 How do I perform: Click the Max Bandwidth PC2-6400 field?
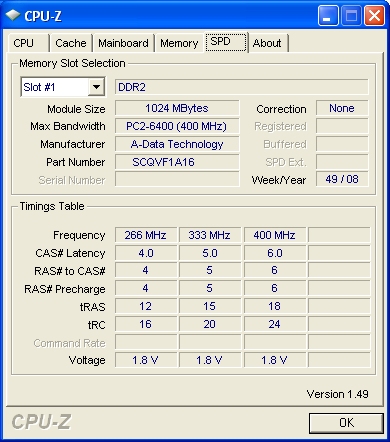pos(177,126)
